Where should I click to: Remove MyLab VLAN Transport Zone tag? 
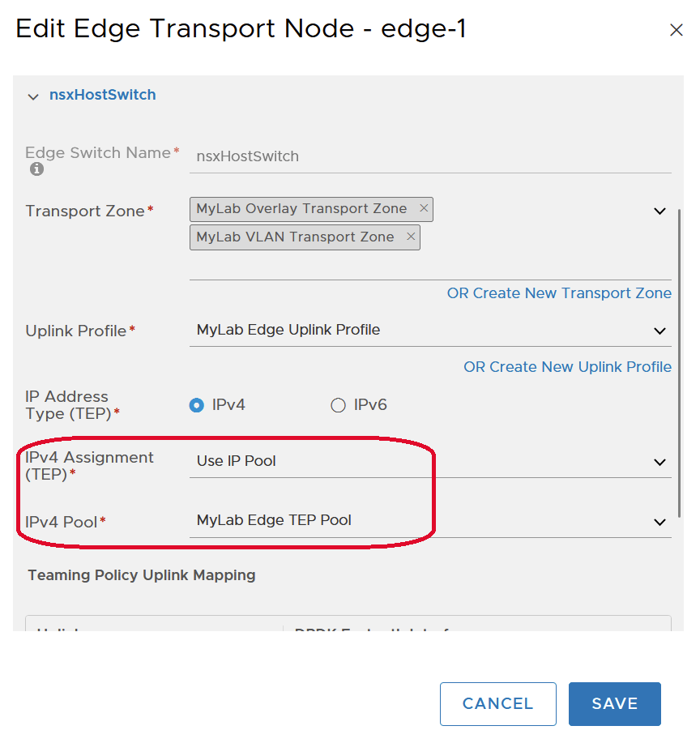411,237
